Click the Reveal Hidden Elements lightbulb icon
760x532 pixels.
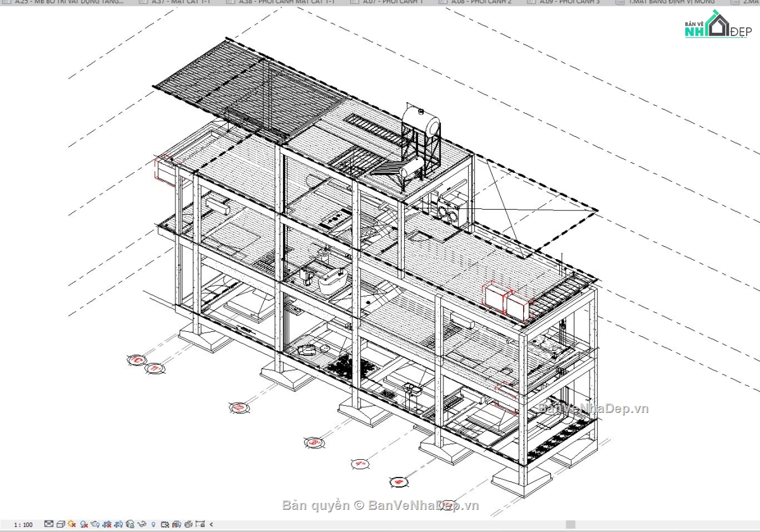pyautogui.click(x=153, y=524)
